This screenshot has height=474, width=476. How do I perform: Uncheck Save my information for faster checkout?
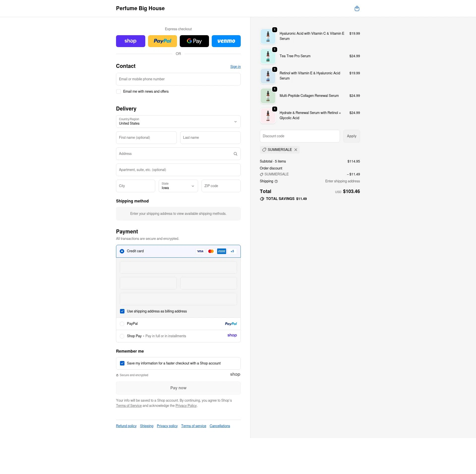pos(122,363)
